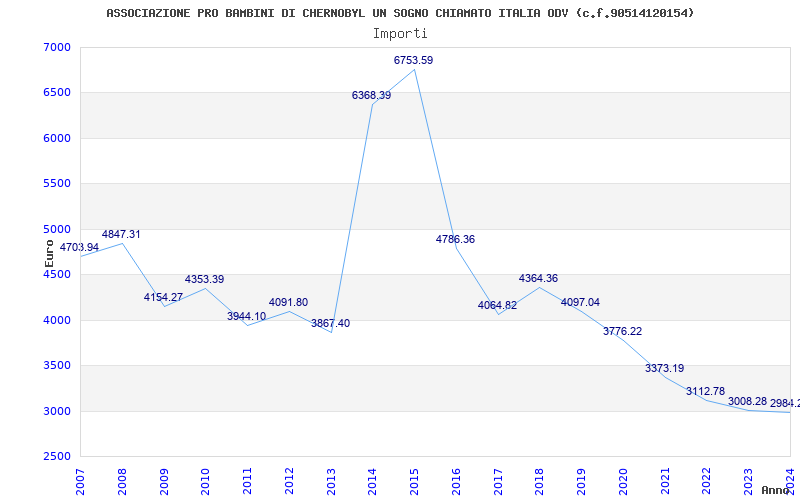
Task: Select the y-axis 4500 tick label
Action: click(55, 274)
